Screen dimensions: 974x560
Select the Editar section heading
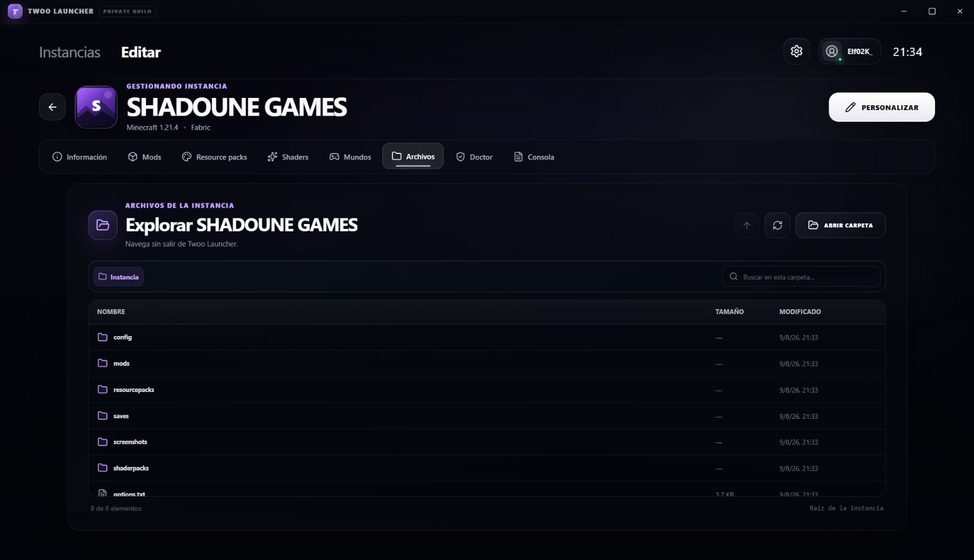(141, 52)
